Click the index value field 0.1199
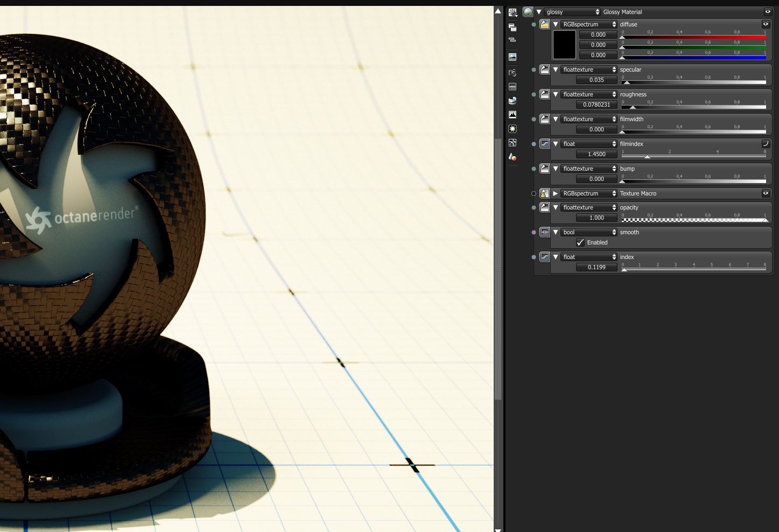The width and height of the screenshot is (779, 532). (x=596, y=267)
